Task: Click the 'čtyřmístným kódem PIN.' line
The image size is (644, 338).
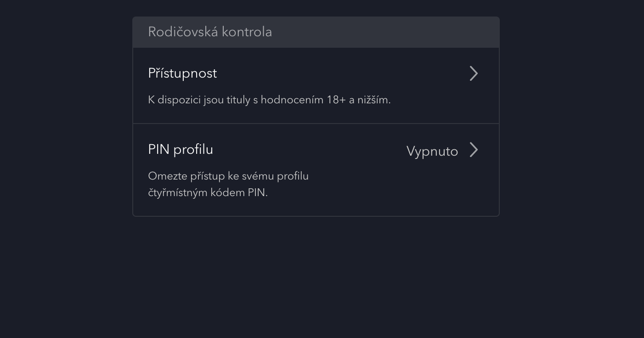Action: coord(208,192)
